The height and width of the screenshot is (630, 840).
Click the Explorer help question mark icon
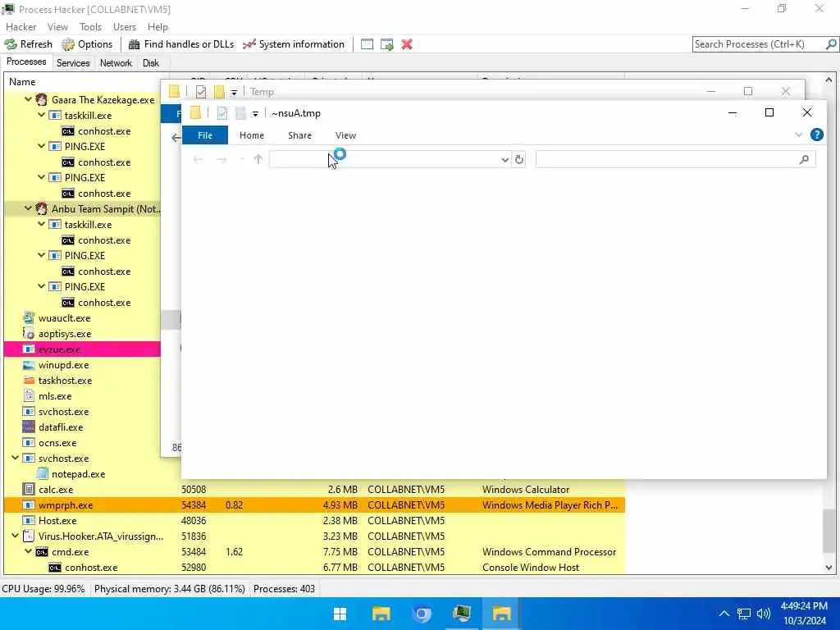tap(816, 135)
